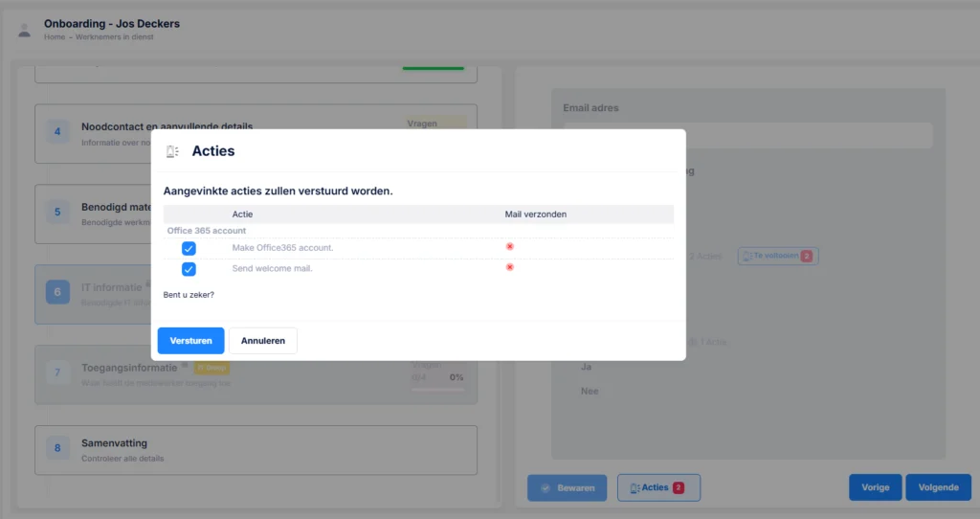
Task: Open the Toegangsinformatie step
Action: [256, 374]
